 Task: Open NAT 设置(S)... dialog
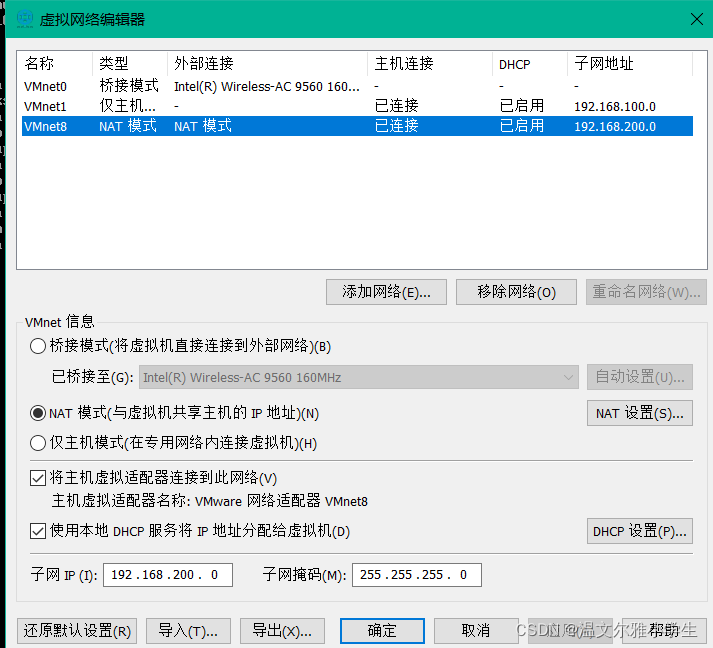[x=640, y=413]
